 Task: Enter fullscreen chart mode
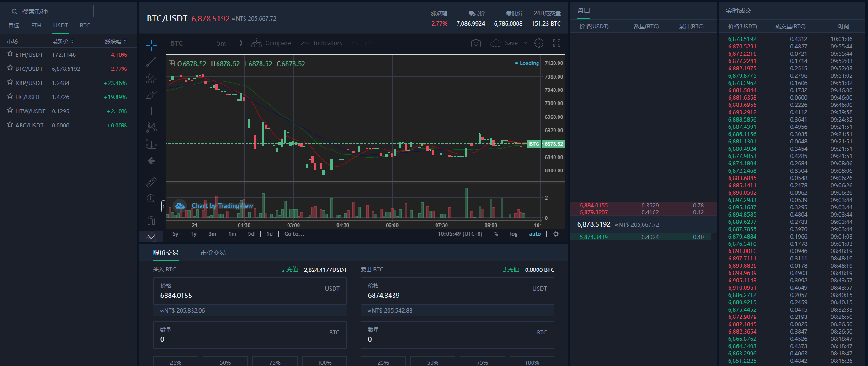coord(556,43)
